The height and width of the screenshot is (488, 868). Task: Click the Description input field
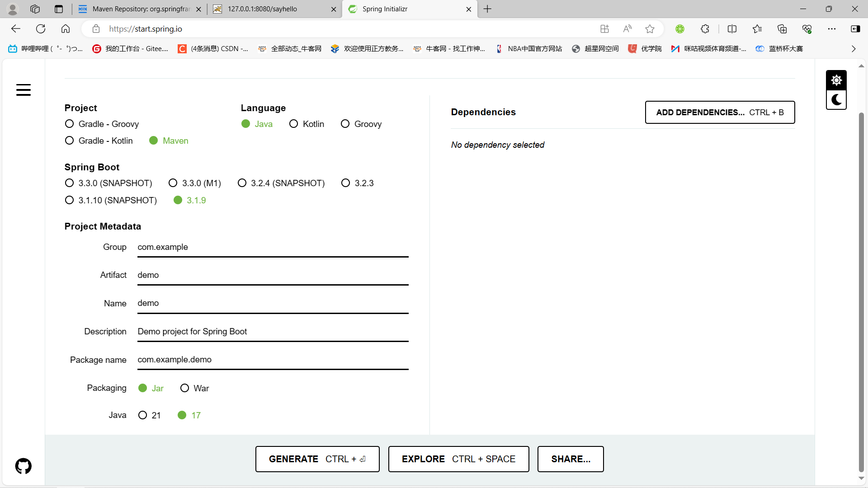(273, 332)
